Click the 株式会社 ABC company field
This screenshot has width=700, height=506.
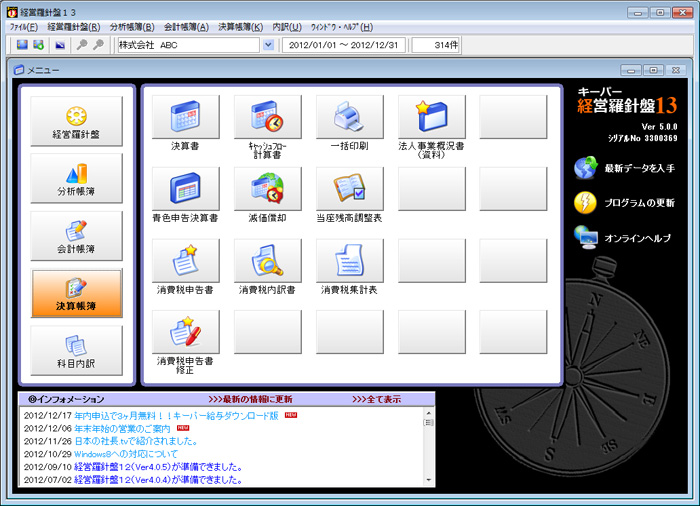coord(188,45)
